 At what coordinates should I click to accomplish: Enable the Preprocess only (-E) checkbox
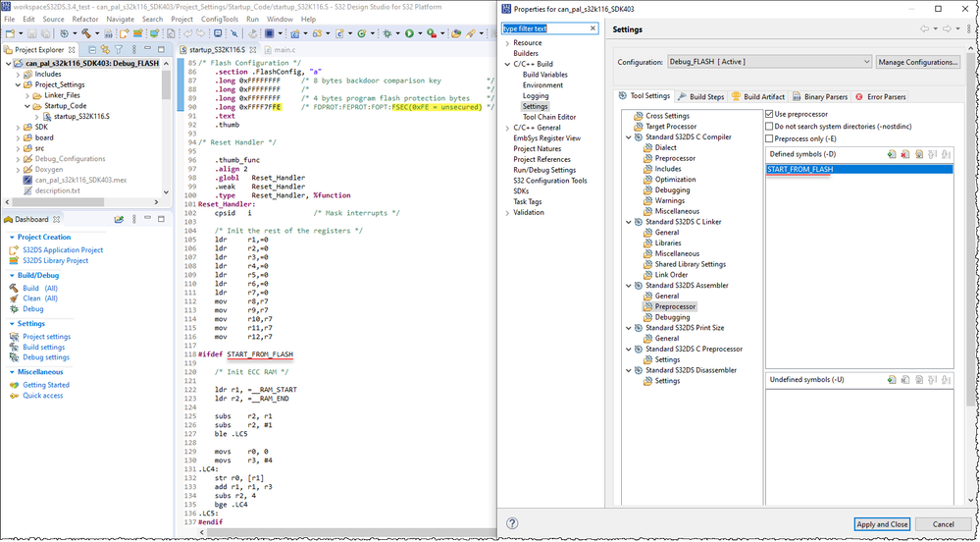pyautogui.click(x=769, y=138)
